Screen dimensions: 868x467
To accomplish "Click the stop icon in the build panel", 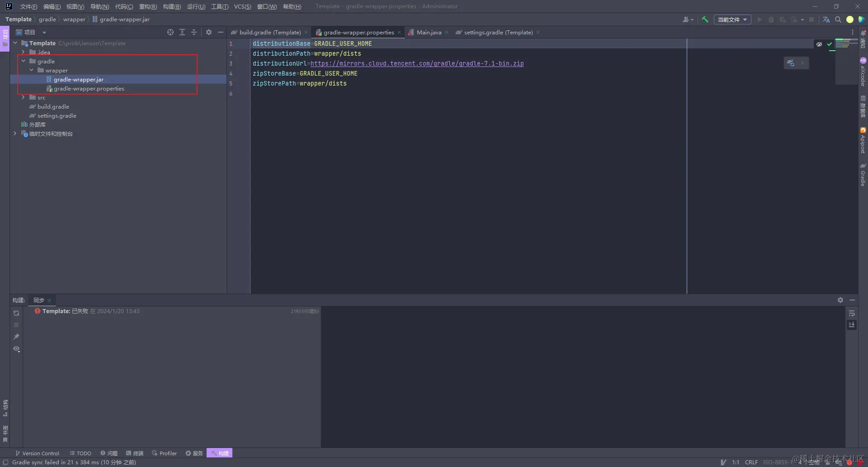I will (16, 325).
